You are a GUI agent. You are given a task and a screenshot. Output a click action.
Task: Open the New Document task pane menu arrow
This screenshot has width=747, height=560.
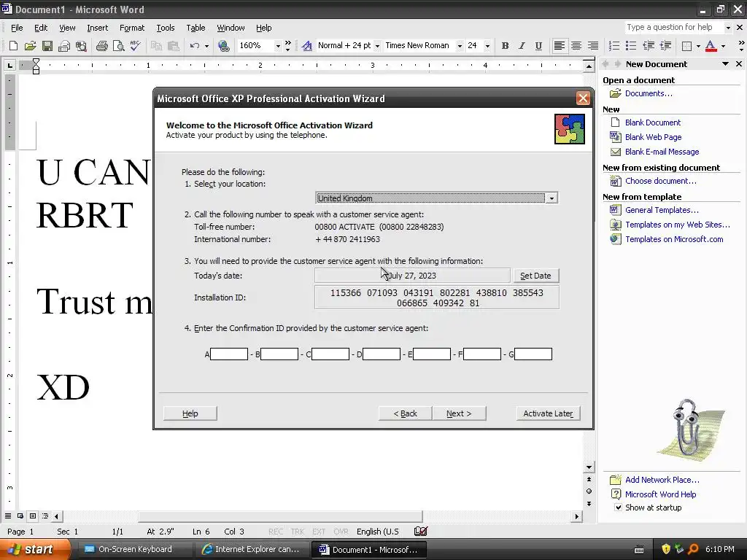(x=726, y=64)
